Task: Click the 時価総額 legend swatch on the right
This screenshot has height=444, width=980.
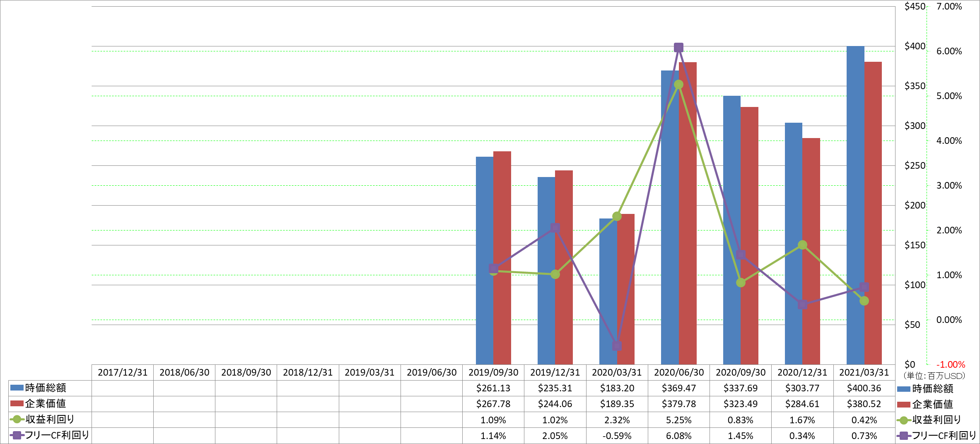Action: (x=904, y=389)
